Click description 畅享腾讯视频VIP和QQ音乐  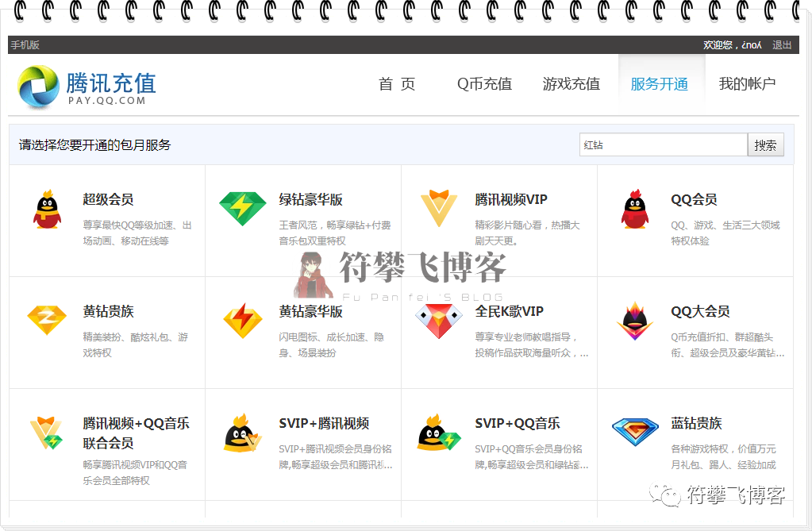point(135,472)
